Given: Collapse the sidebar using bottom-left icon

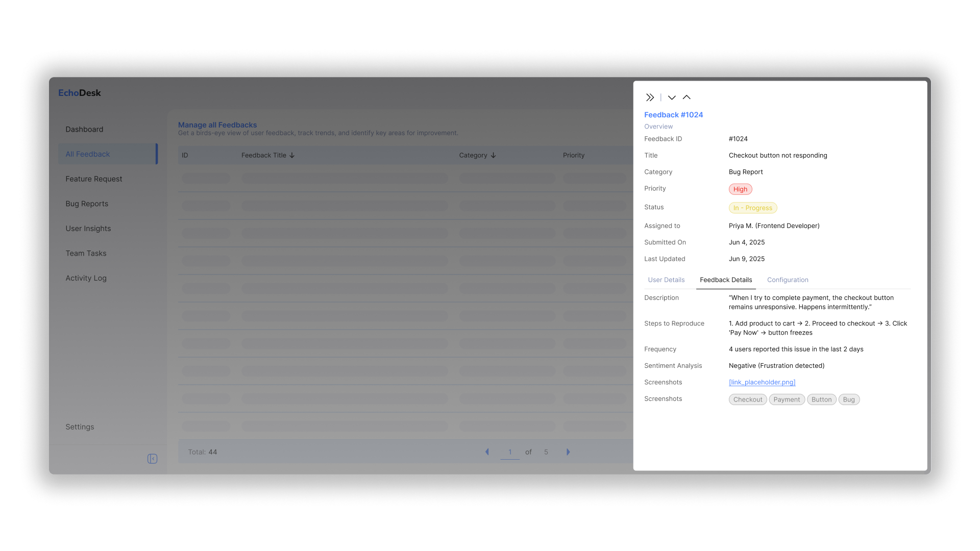Looking at the screenshot, I should pos(152,459).
